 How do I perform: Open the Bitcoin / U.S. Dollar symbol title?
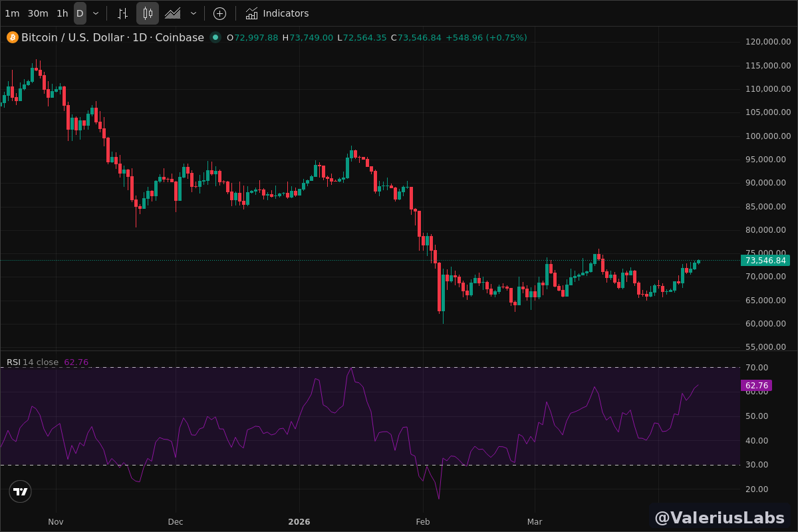click(72, 37)
